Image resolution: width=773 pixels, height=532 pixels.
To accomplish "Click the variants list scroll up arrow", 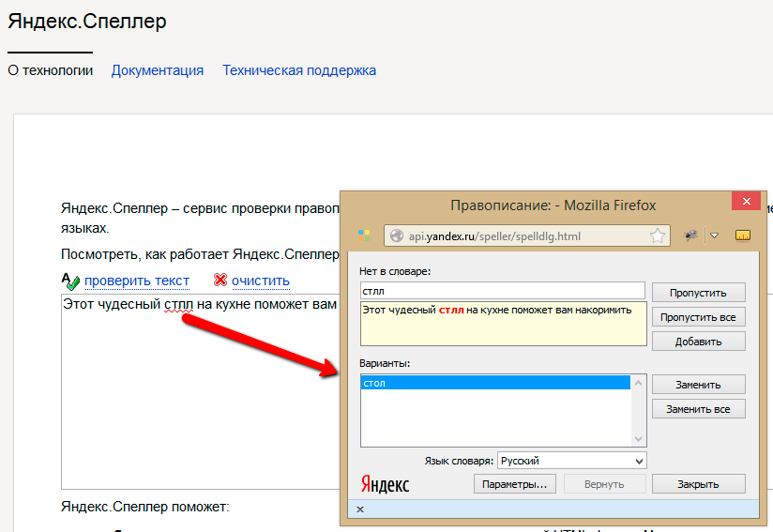I will [639, 383].
